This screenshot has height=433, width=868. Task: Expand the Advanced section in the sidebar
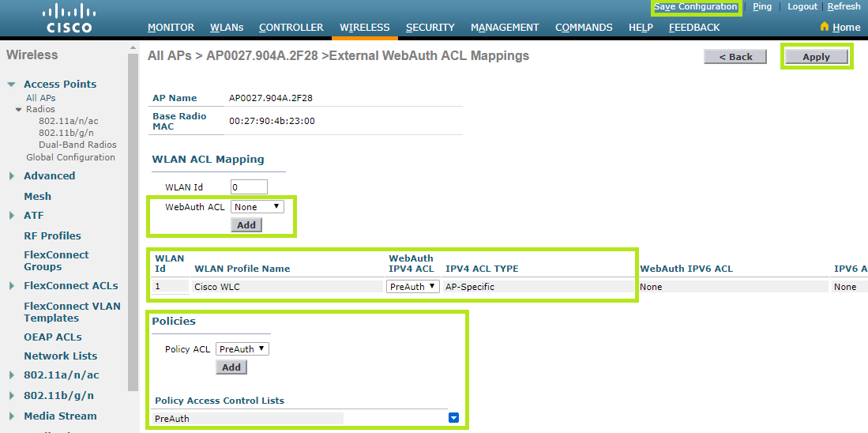click(x=12, y=176)
